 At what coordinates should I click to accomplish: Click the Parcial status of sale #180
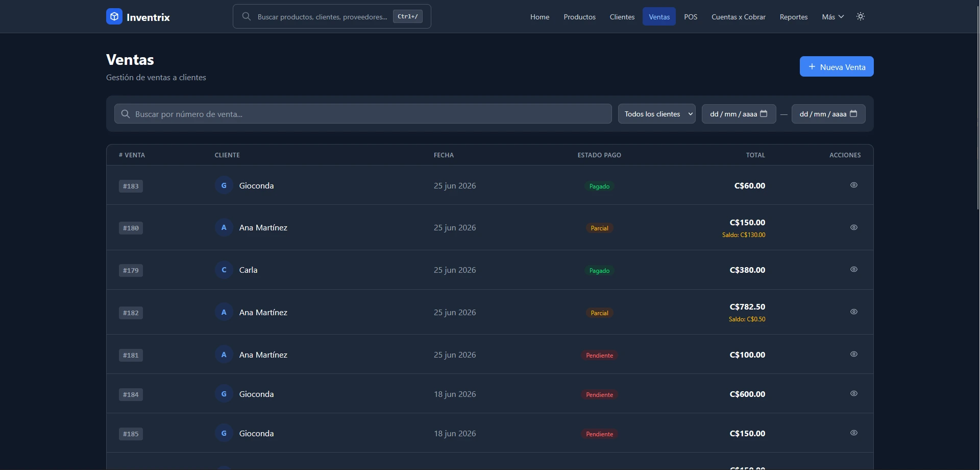(599, 228)
